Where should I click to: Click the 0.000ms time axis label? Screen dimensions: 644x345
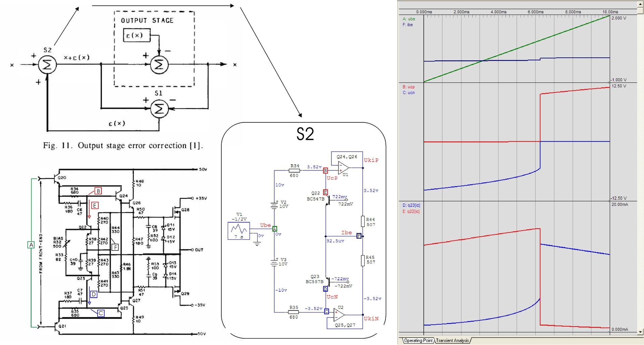point(424,12)
